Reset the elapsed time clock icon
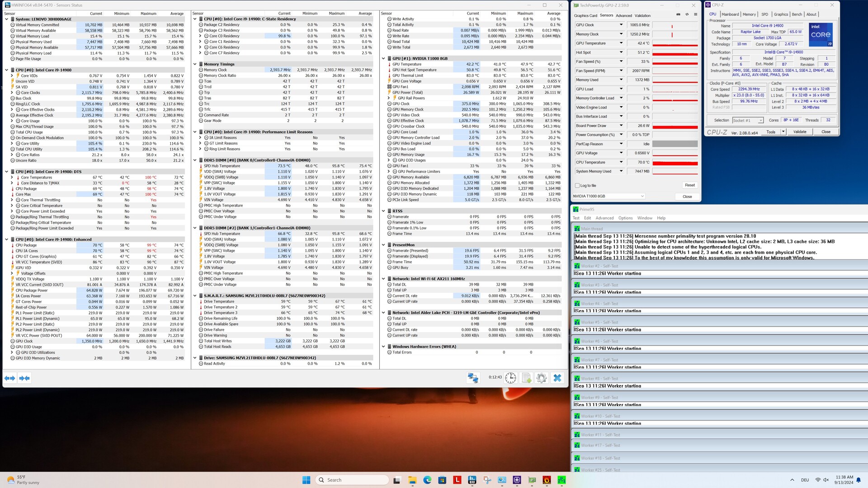 (510, 378)
